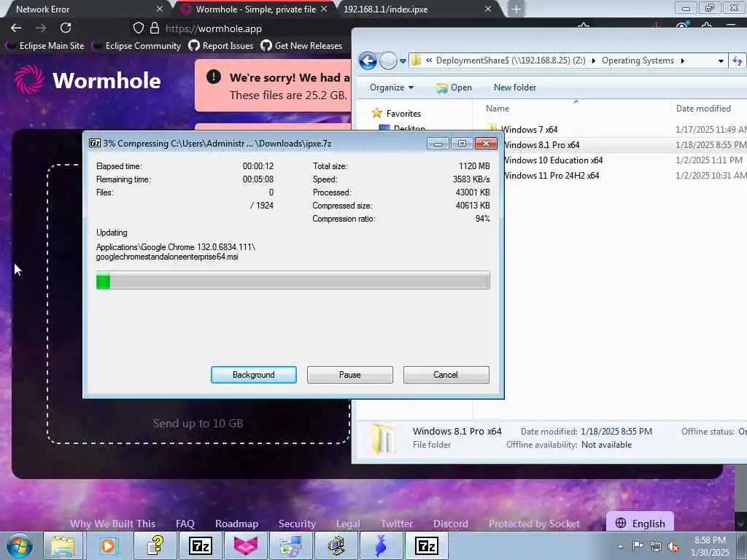Open the Windows Start menu
The width and height of the screenshot is (747, 560).
pos(19,545)
